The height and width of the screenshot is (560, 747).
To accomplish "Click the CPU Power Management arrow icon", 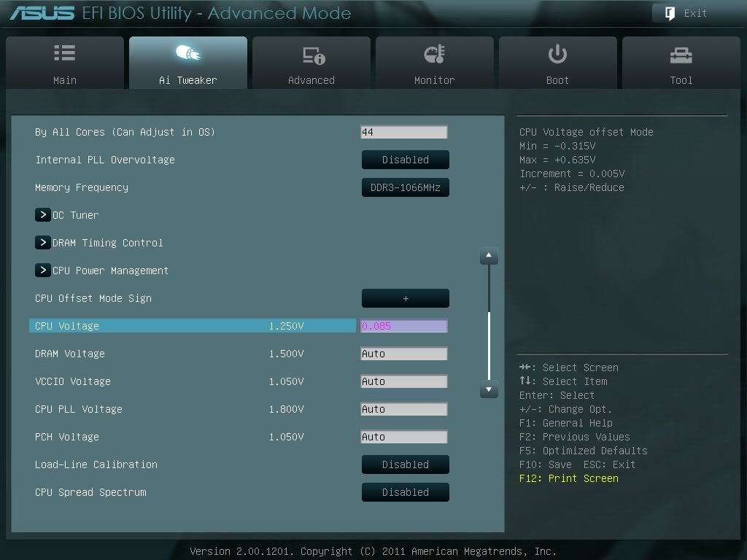I will tap(43, 270).
